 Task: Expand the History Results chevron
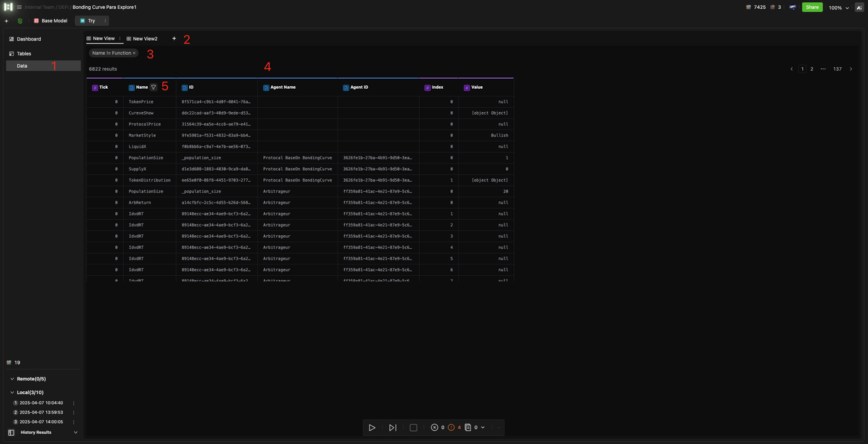point(75,432)
